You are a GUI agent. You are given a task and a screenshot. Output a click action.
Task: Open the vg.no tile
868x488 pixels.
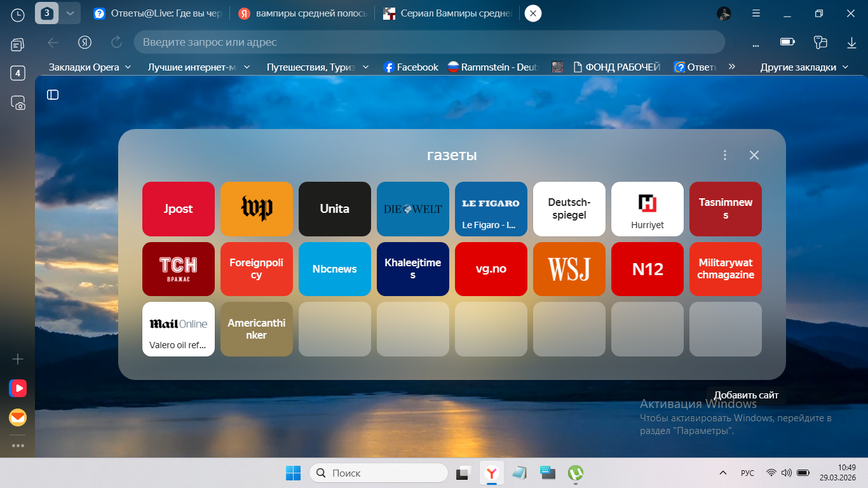pyautogui.click(x=491, y=269)
